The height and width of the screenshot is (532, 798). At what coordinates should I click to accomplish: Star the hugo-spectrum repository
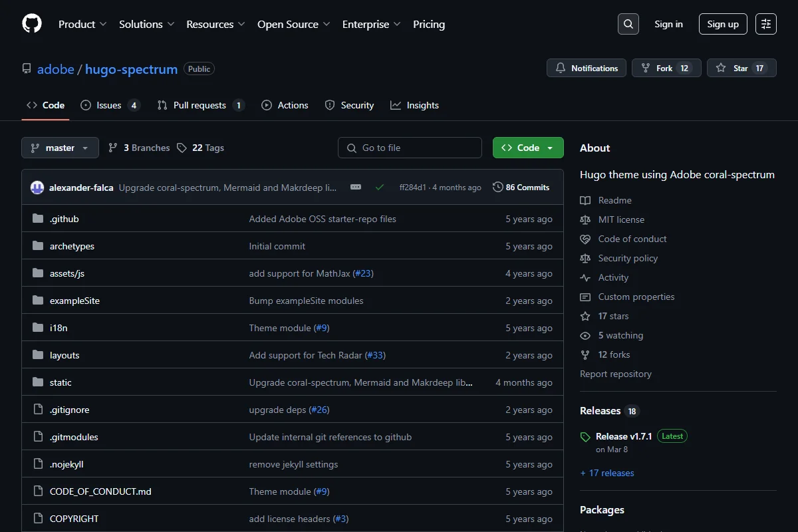[x=741, y=68]
